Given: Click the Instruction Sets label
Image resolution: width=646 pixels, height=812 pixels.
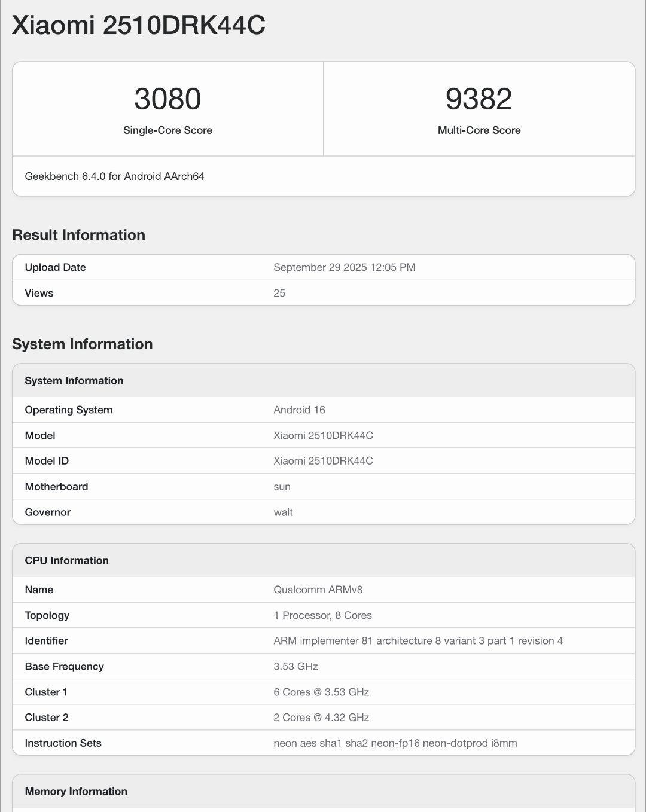Looking at the screenshot, I should [x=63, y=743].
